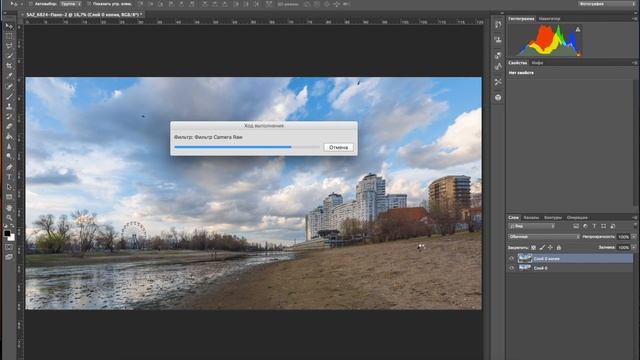Viewport: 640px width, 360px height.
Task: Select the Rectangular Marquee tool
Action: coord(9,36)
